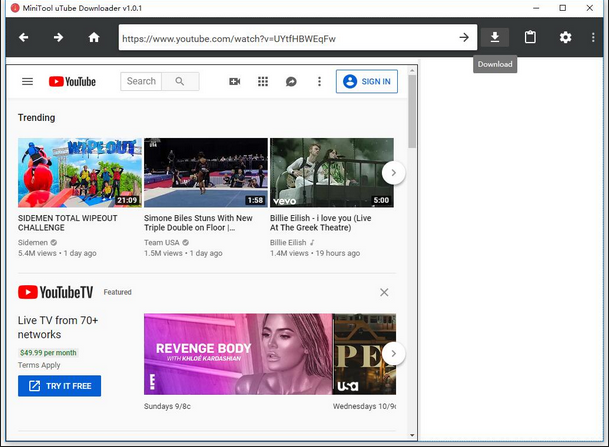Open the Revenge Body show banner
This screenshot has height=447, width=609.
[x=238, y=354]
